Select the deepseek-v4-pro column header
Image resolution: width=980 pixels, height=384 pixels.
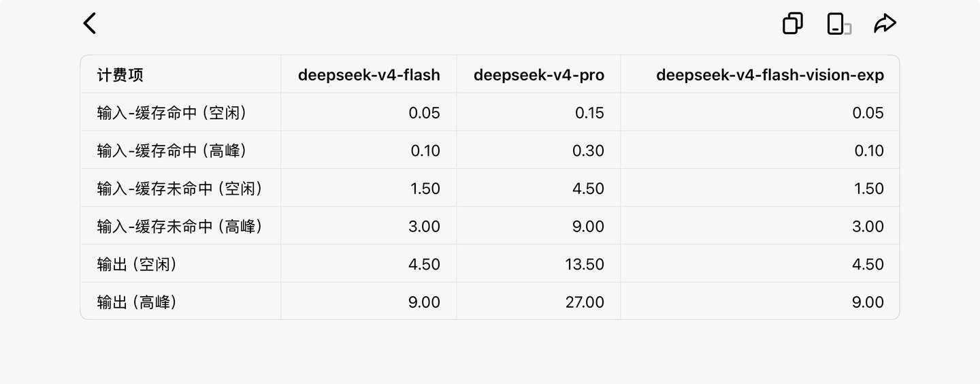(539, 75)
